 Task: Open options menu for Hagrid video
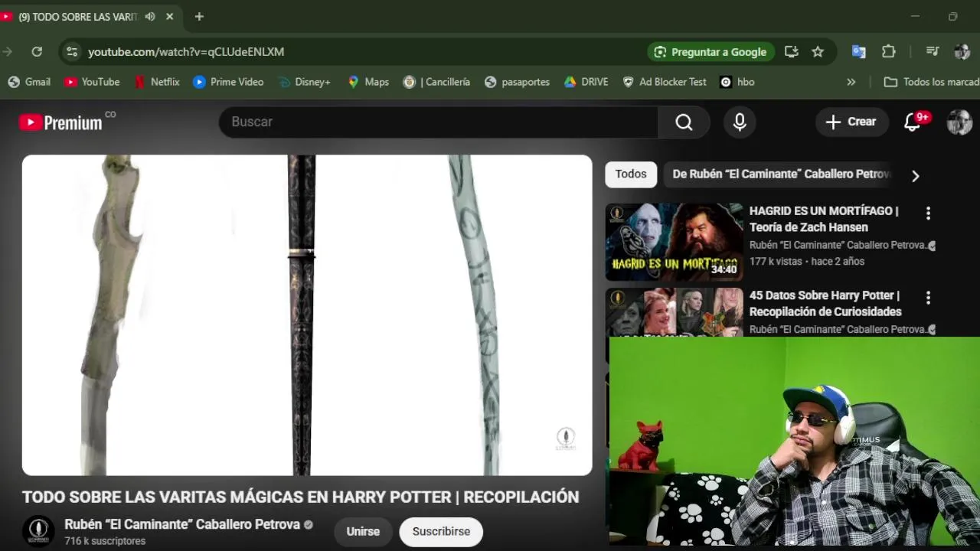pyautogui.click(x=928, y=214)
